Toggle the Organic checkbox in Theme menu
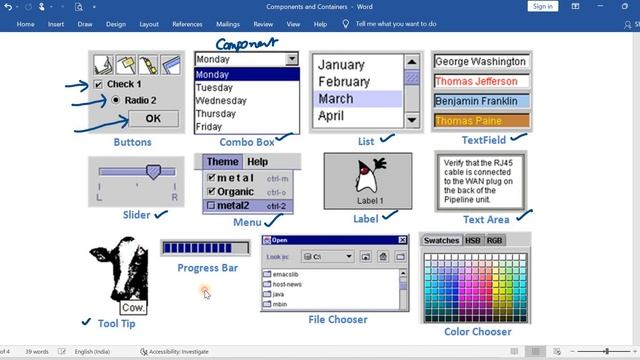 [211, 191]
